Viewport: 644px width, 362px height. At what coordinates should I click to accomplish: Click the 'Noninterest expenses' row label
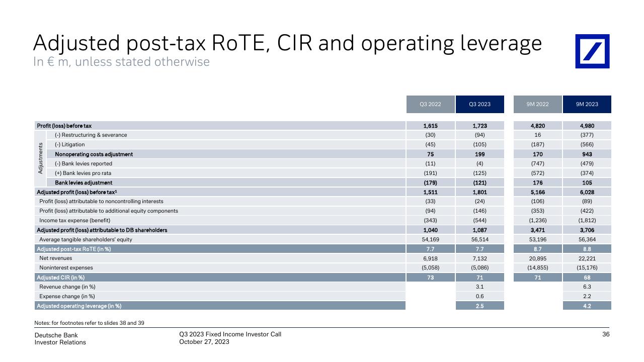point(66,267)
